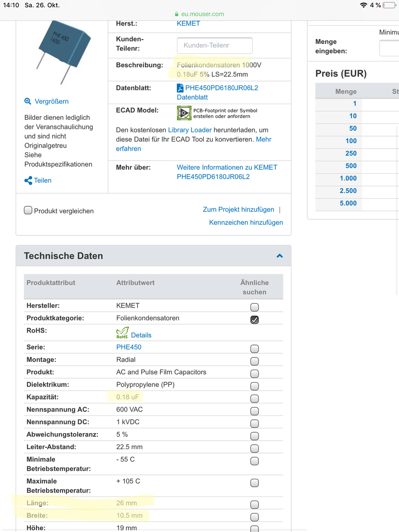Check the Kapazität 0.18 uF checkbox
The height and width of the screenshot is (532, 399).
(254, 398)
